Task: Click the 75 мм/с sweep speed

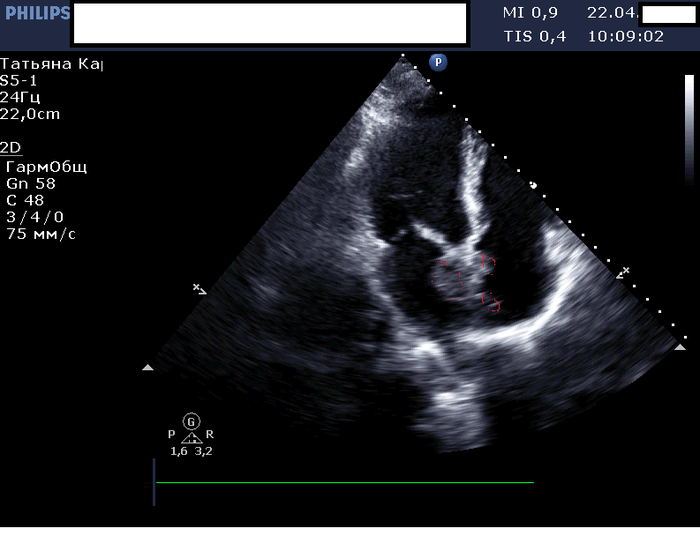Action: (x=41, y=234)
